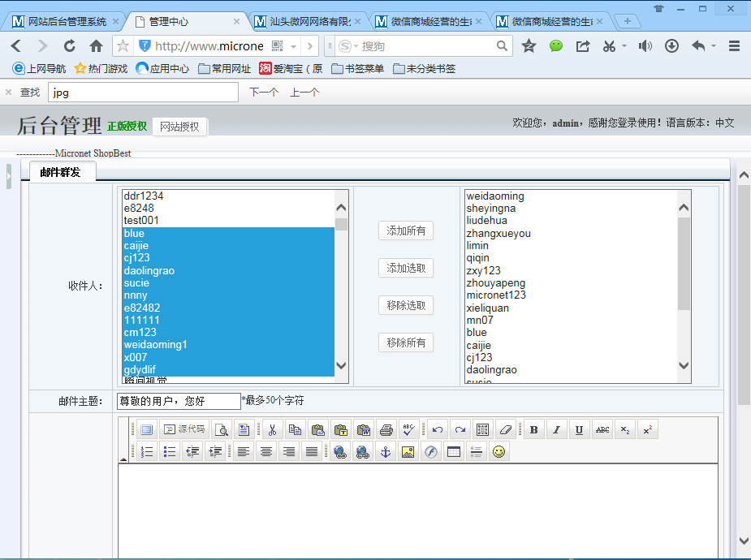751x560 pixels.
Task: Collapse the editor toolbar with the small arrow
Action: (123, 459)
